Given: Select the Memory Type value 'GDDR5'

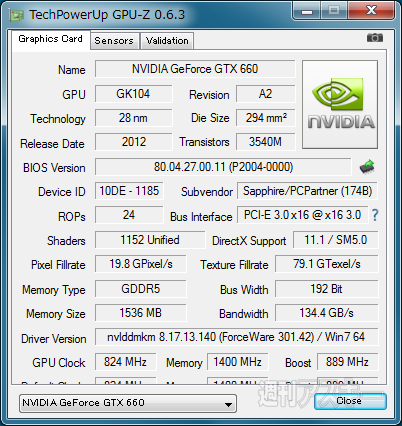Looking at the screenshot, I should point(141,289).
